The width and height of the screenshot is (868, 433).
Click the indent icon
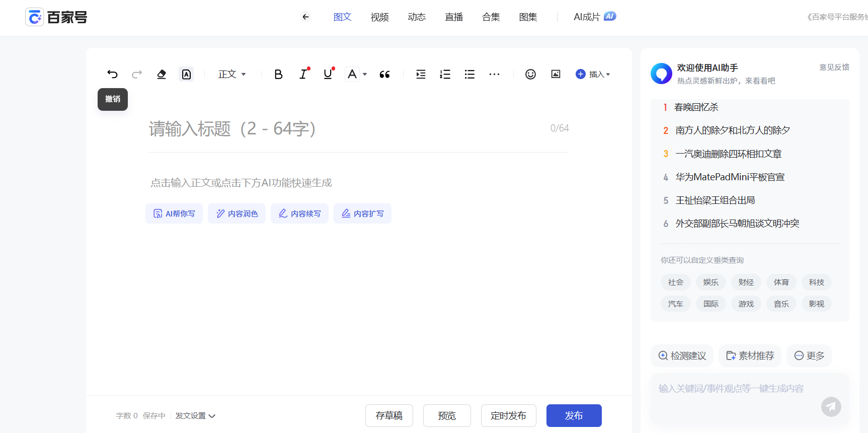pyautogui.click(x=421, y=75)
